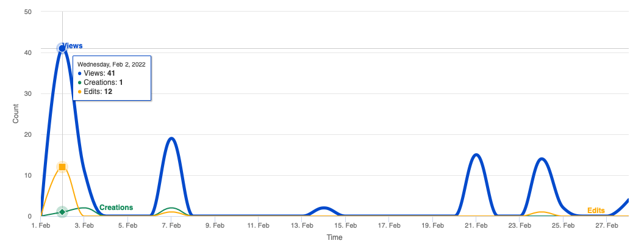Image resolution: width=644 pixels, height=246 pixels.
Task: Click the orange Edits series label
Action: tap(596, 211)
